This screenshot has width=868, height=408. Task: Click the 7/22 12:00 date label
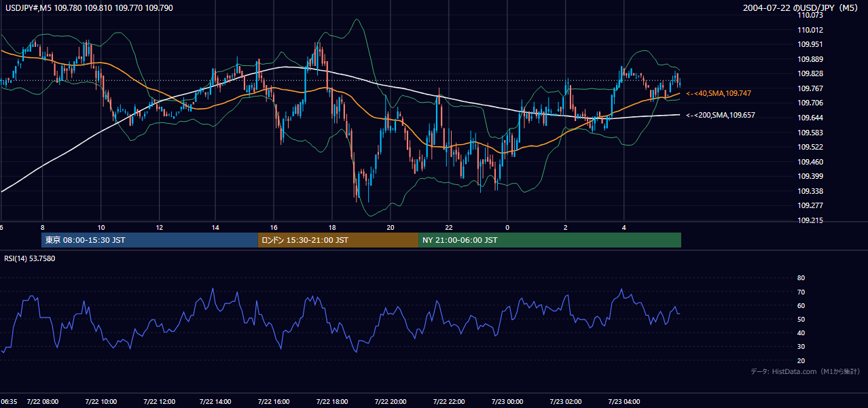pos(160,402)
